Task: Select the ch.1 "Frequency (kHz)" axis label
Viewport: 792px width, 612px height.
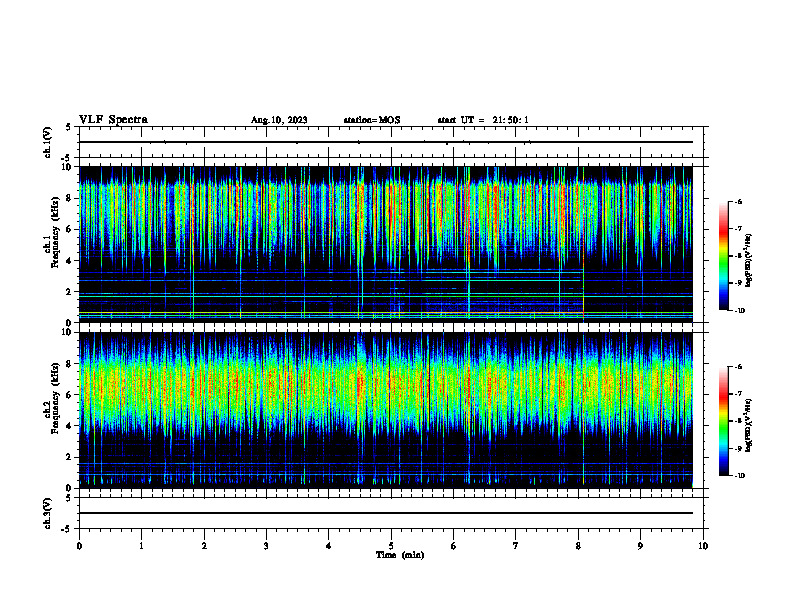Action: click(55, 231)
